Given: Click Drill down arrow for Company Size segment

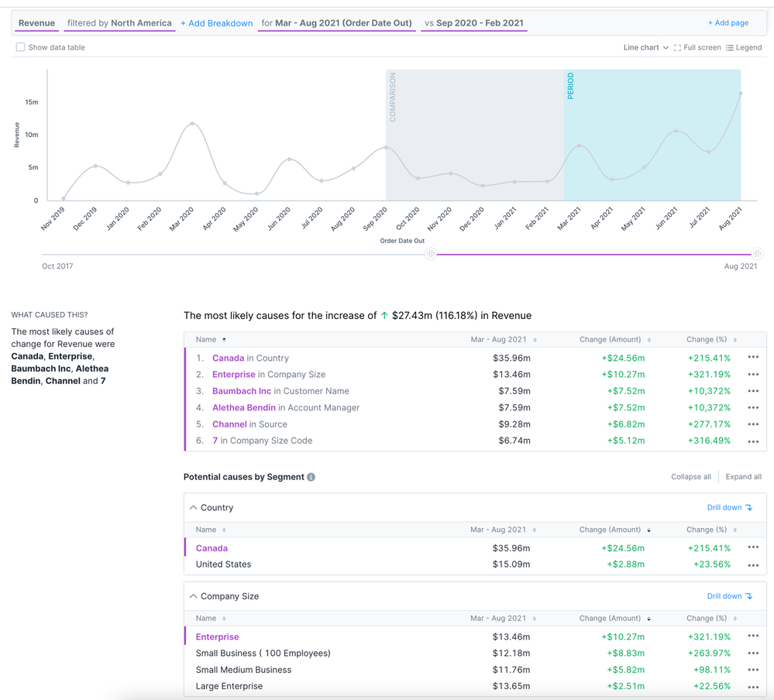Looking at the screenshot, I should (x=748, y=596).
